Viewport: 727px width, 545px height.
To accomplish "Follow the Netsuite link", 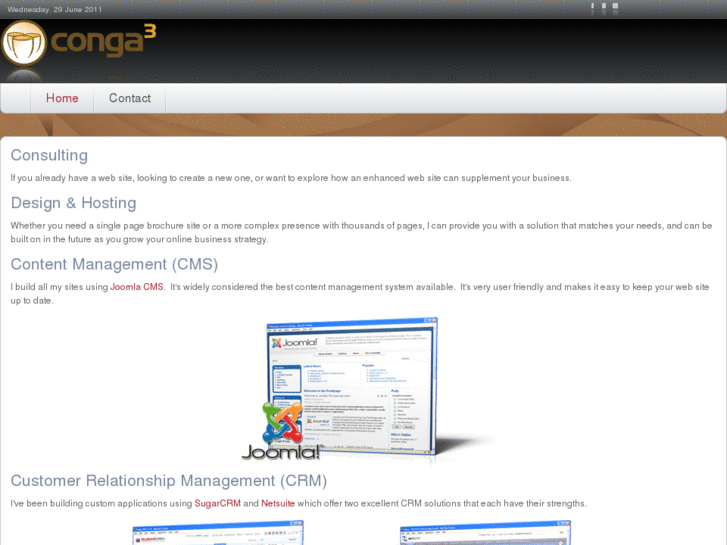I will tap(278, 503).
